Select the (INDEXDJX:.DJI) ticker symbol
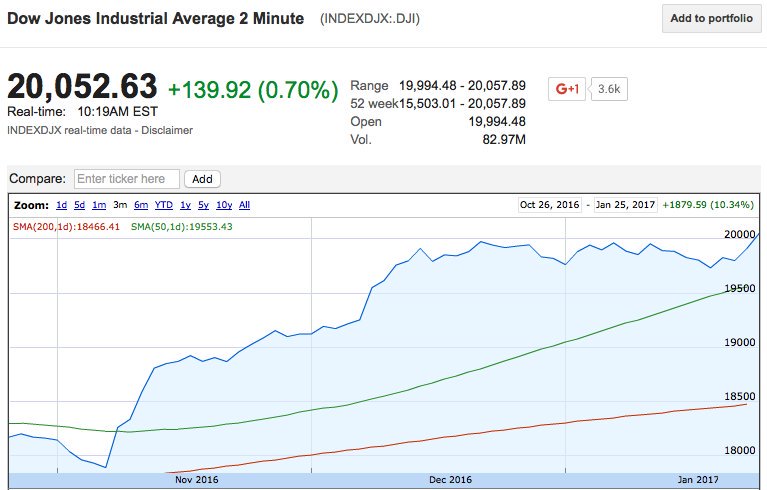767x490 pixels. pos(370,19)
